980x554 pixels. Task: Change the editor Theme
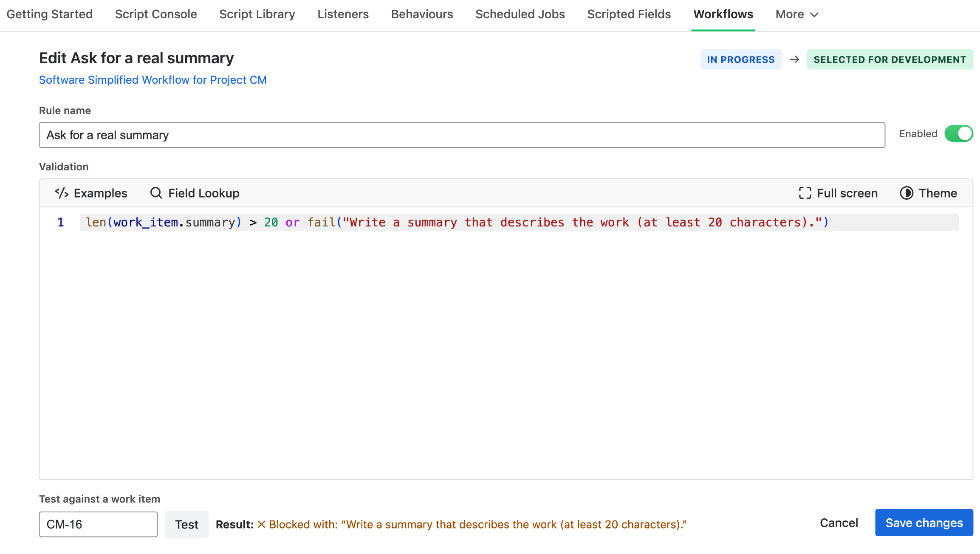(929, 193)
